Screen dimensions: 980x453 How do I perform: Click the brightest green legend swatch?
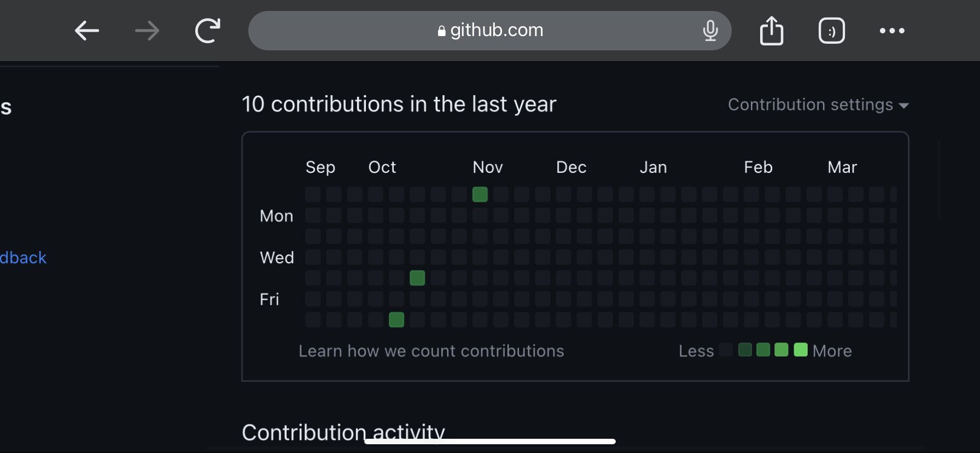[801, 350]
